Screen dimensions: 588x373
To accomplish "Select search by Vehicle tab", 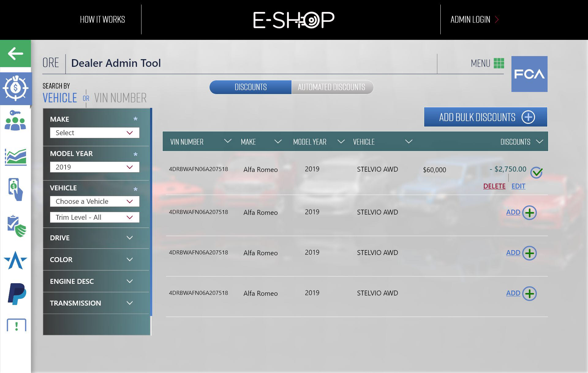I will pyautogui.click(x=60, y=98).
